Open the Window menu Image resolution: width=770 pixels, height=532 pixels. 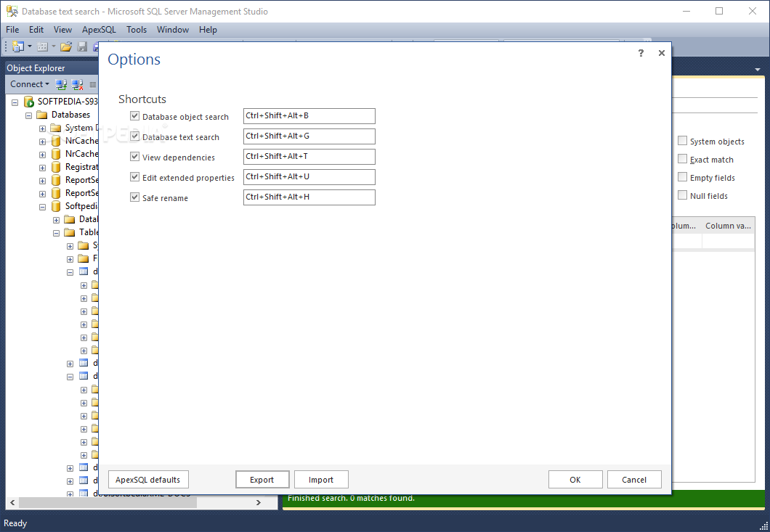[172, 30]
